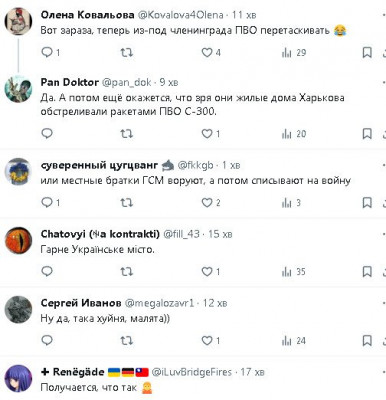Screen dimensions: 386x400
Task: Retweet Сергей Иванов's post
Action: (127, 340)
